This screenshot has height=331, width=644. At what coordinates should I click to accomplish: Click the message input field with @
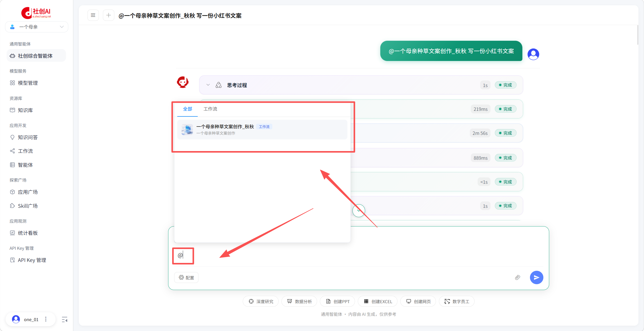pos(359,255)
